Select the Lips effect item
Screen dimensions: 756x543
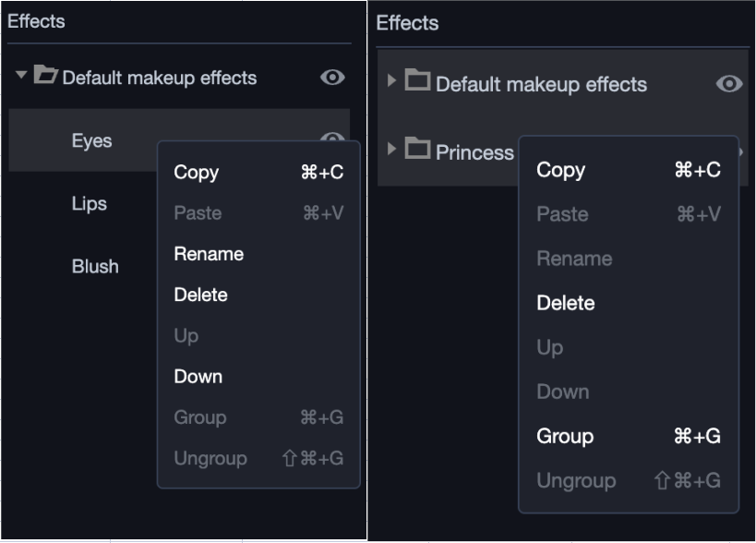89,204
